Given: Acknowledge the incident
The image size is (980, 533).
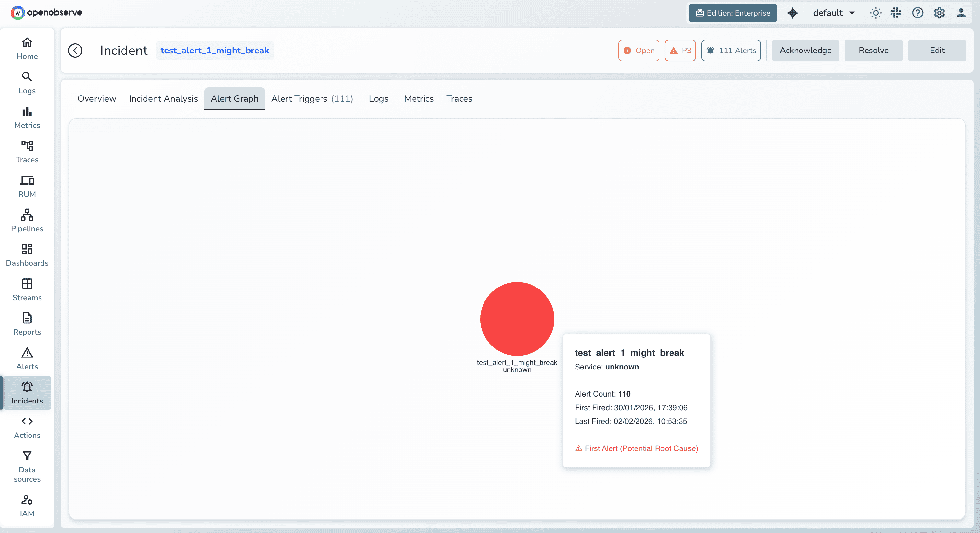Looking at the screenshot, I should 805,50.
